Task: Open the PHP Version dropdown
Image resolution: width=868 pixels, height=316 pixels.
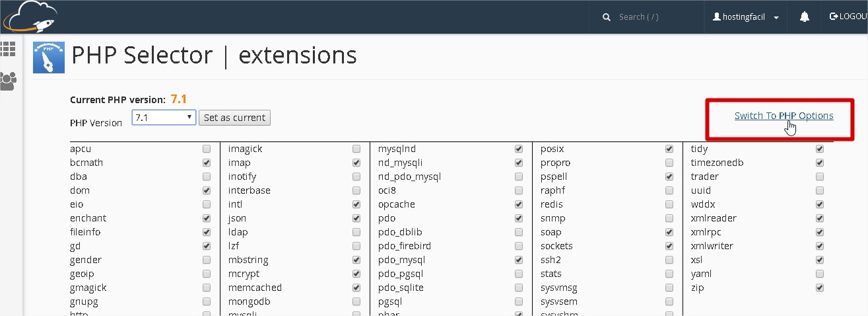Action: (x=164, y=118)
